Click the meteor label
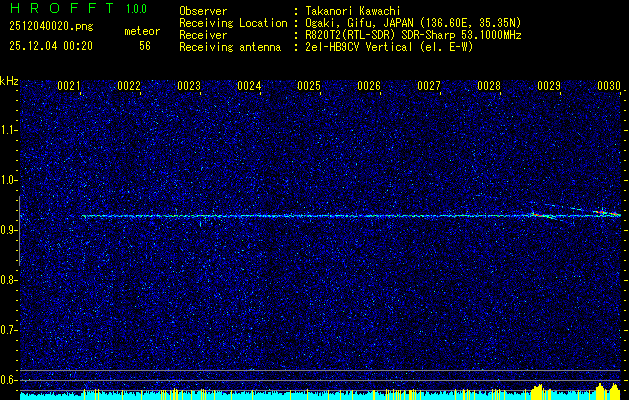 point(142,31)
